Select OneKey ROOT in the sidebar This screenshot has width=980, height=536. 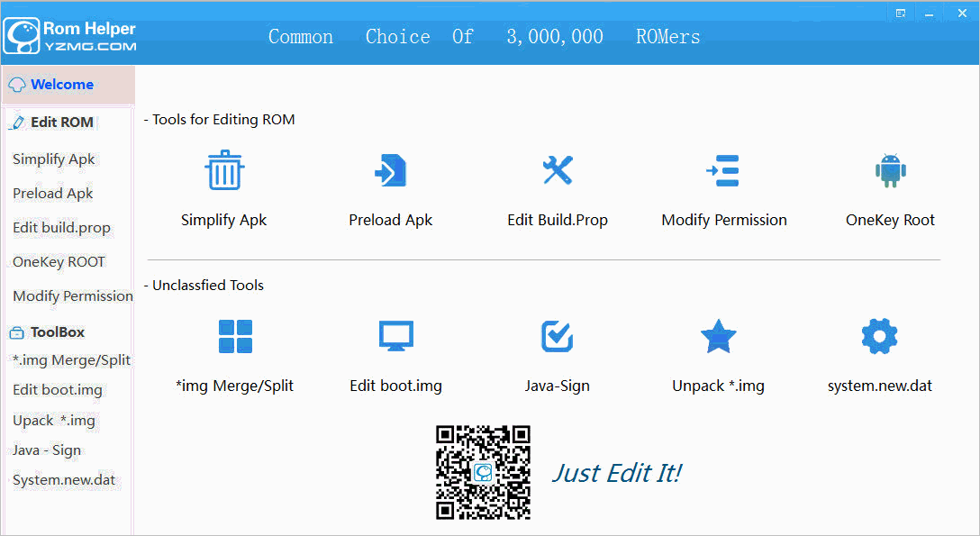(59, 262)
